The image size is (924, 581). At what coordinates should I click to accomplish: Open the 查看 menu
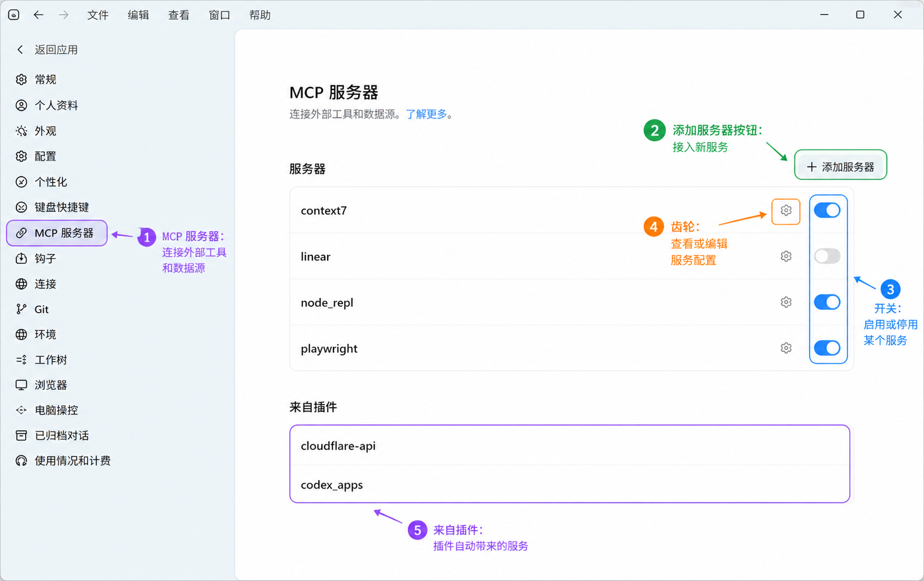click(x=179, y=15)
